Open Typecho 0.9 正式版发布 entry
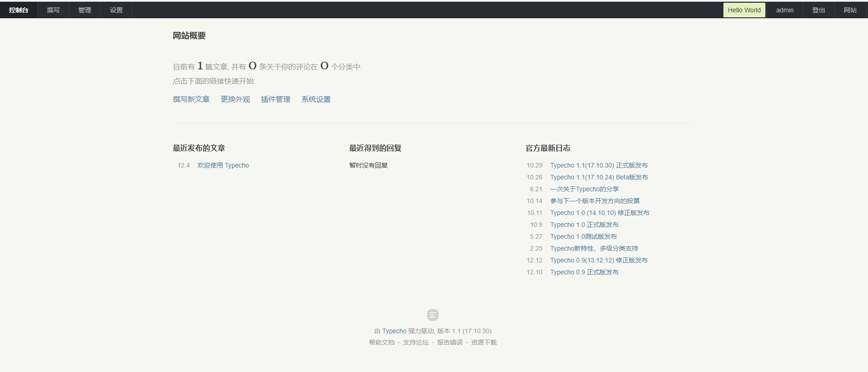 pyautogui.click(x=584, y=272)
